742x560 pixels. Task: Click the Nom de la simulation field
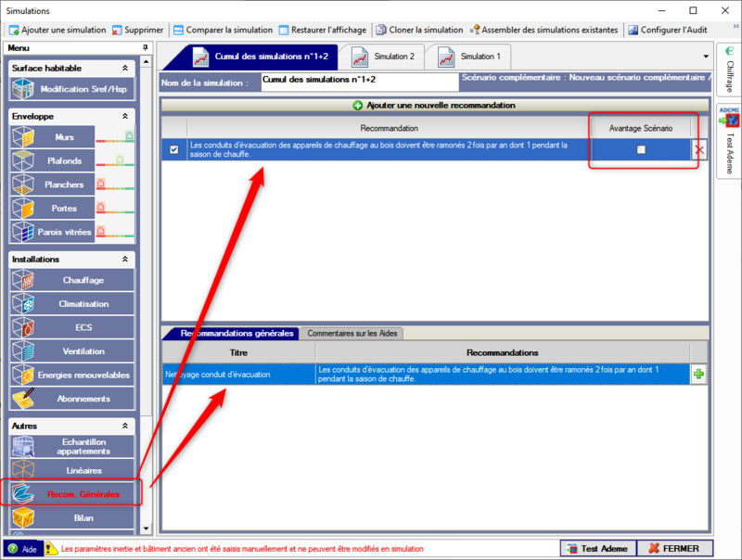358,81
